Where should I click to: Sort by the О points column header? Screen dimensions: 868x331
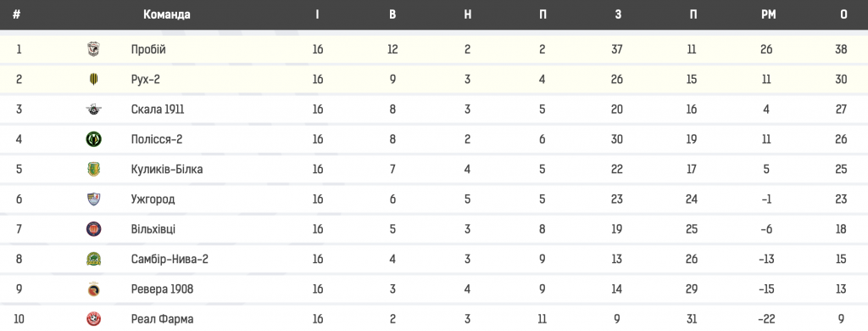pyautogui.click(x=843, y=15)
